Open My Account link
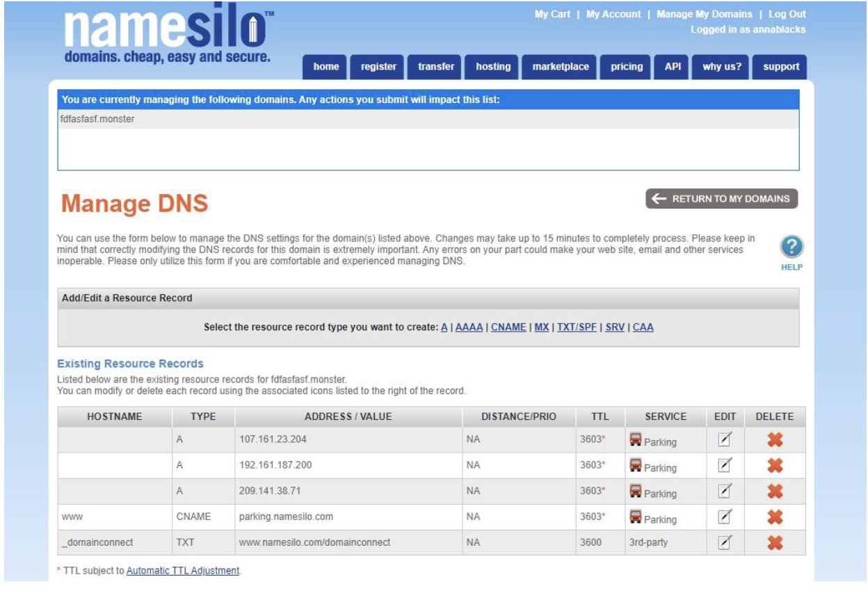The image size is (868, 591). pyautogui.click(x=613, y=14)
